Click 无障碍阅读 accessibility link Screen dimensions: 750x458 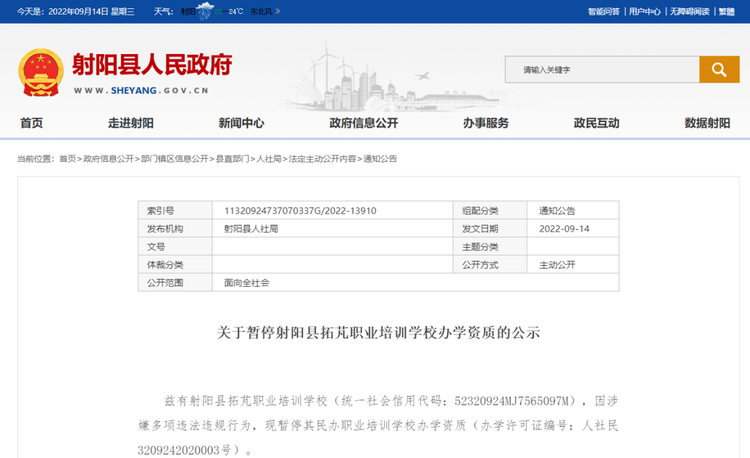click(x=689, y=11)
